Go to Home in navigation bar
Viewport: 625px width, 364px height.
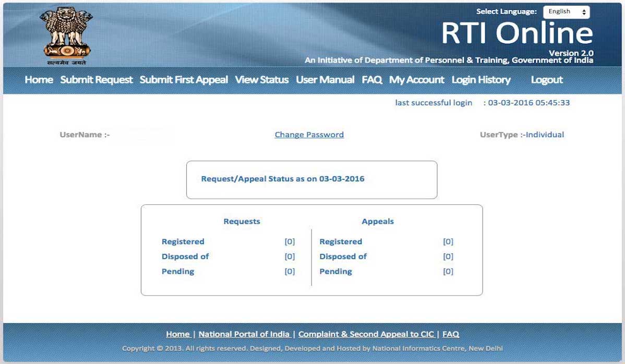pos(39,80)
